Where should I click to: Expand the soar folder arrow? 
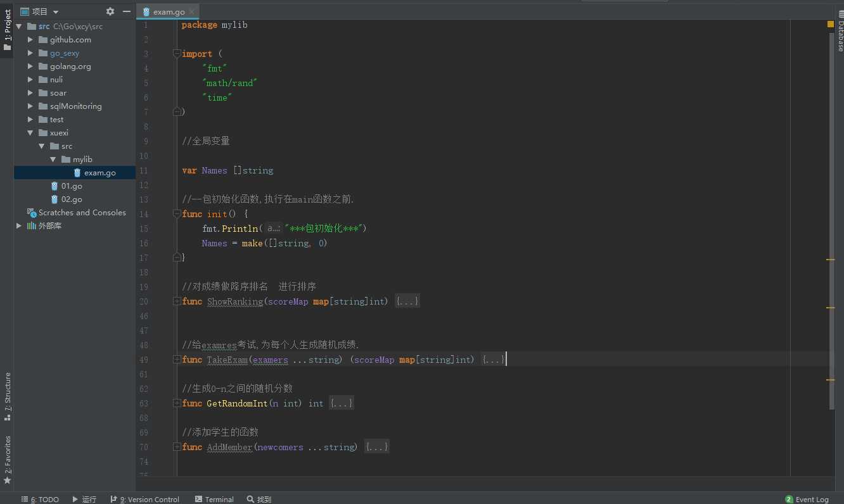[30, 93]
